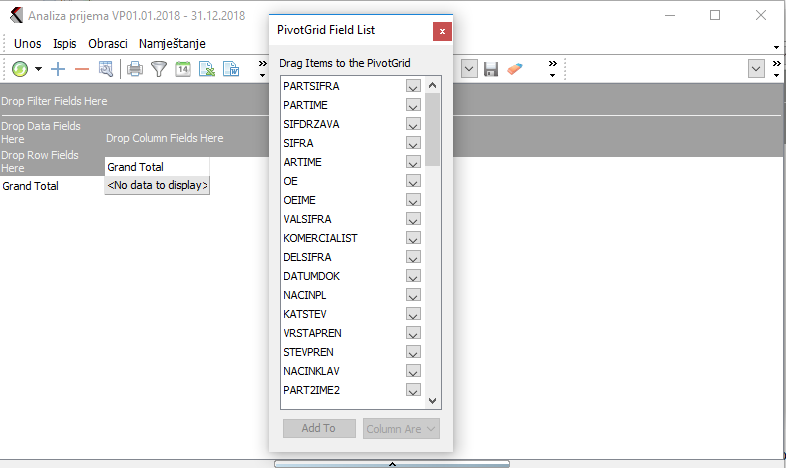786x468 pixels.
Task: Click the green refresh icon in toolbar
Action: [x=20, y=69]
